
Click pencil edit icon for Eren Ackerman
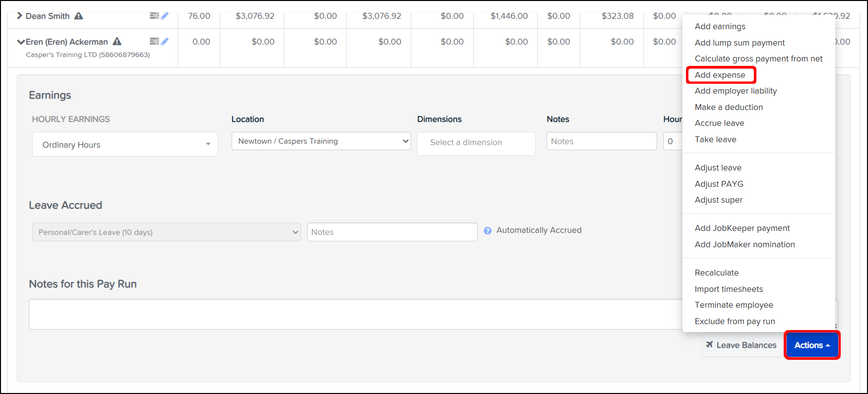point(165,42)
